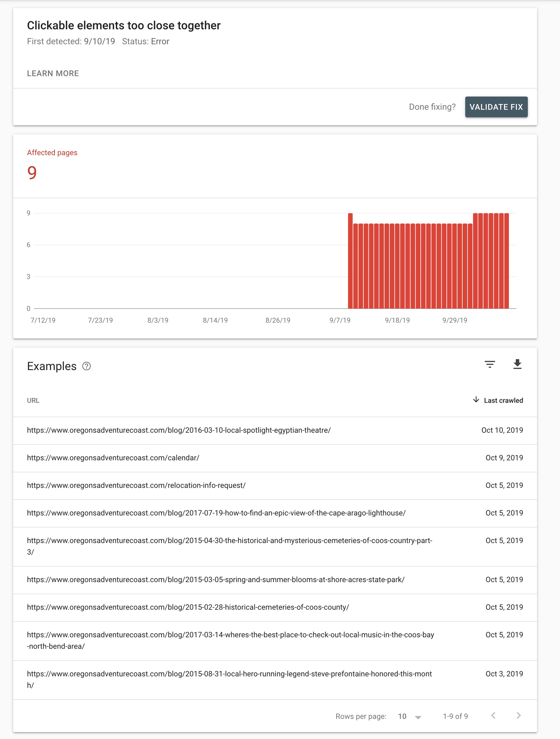Screen dimensions: 560x739
Task: Click the Last crawled column header
Action: click(x=503, y=400)
